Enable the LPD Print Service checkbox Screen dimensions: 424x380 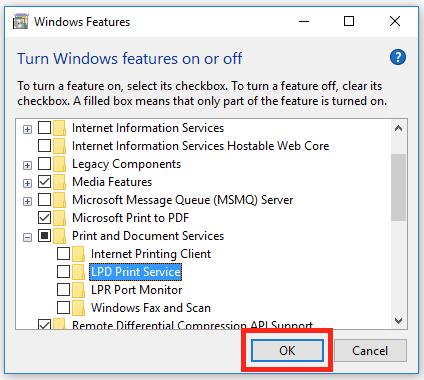tap(63, 272)
